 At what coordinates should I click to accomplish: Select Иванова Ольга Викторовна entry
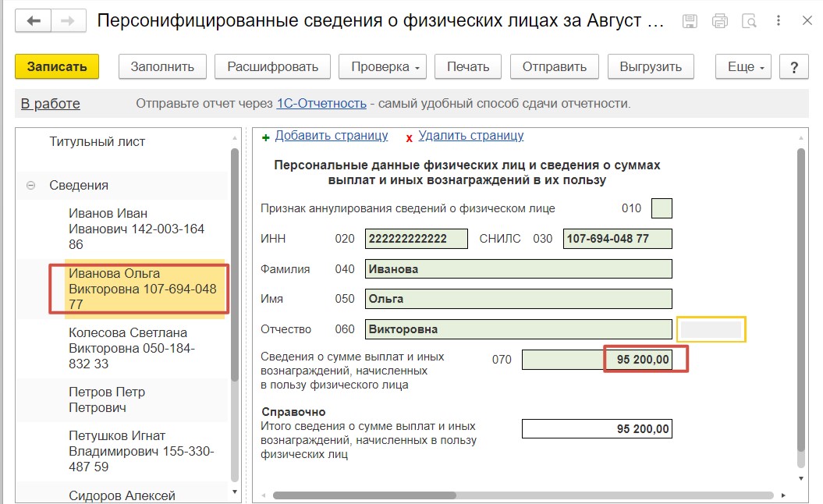click(142, 289)
